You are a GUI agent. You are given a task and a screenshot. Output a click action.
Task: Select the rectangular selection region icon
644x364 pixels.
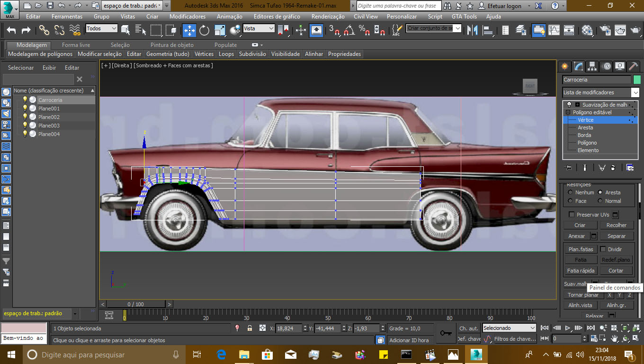156,30
